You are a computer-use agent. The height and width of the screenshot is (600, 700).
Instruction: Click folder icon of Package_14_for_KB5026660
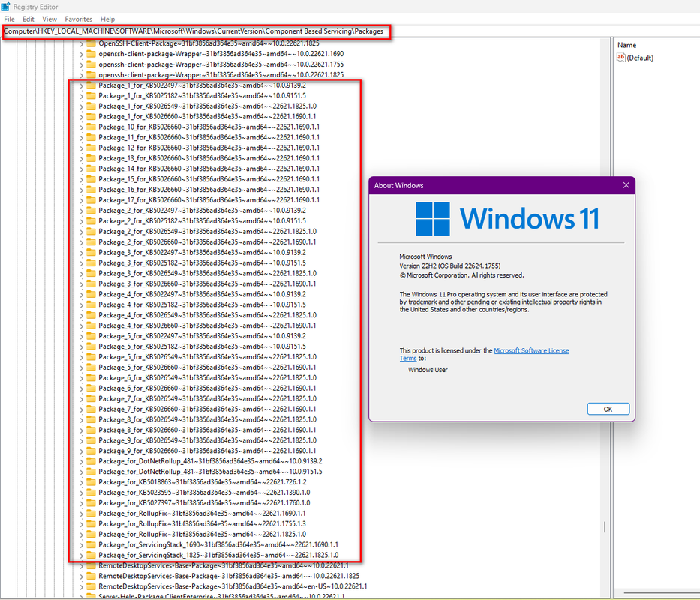tap(91, 169)
